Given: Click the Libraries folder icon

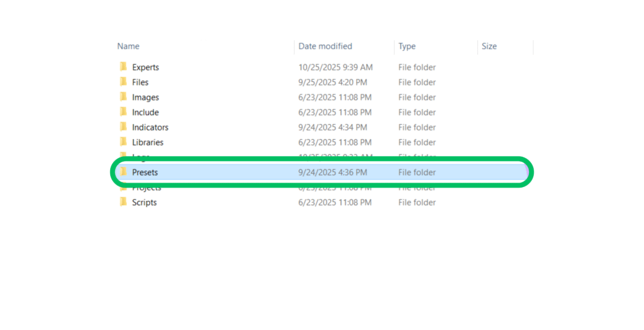Looking at the screenshot, I should [x=123, y=142].
